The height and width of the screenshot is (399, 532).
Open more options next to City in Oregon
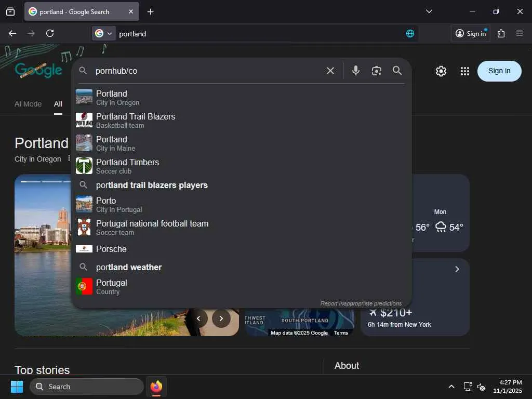(69, 158)
